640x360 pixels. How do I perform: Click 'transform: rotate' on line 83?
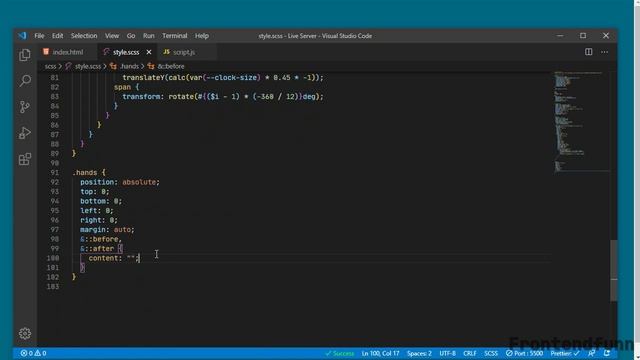pyautogui.click(x=158, y=97)
